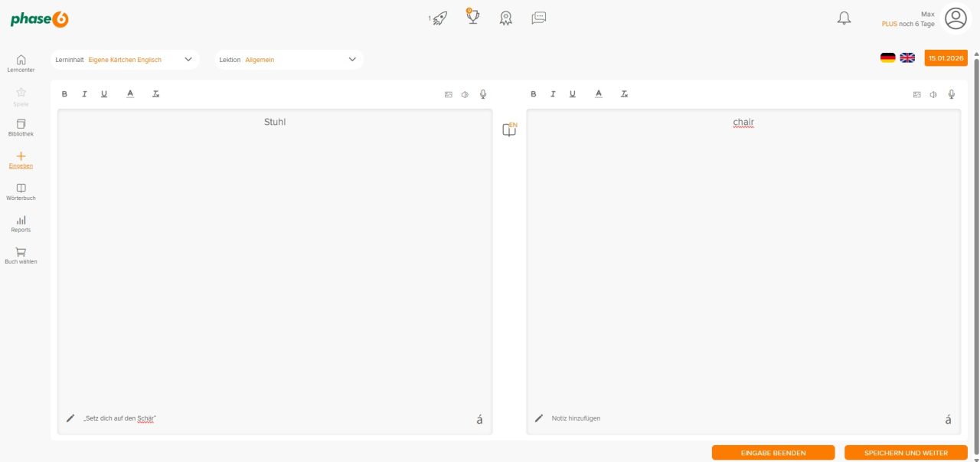This screenshot has height=462, width=980.
Task: Expand the Lerninhalt dropdown
Action: 188,60
